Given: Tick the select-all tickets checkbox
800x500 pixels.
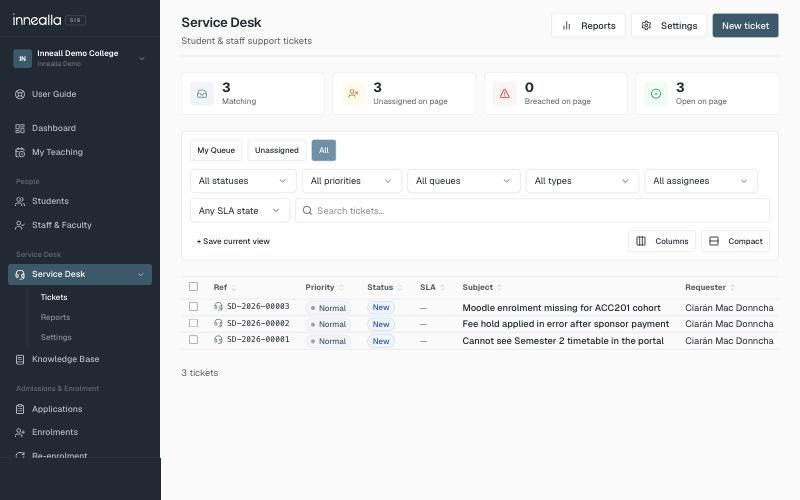Looking at the screenshot, I should 193,287.
